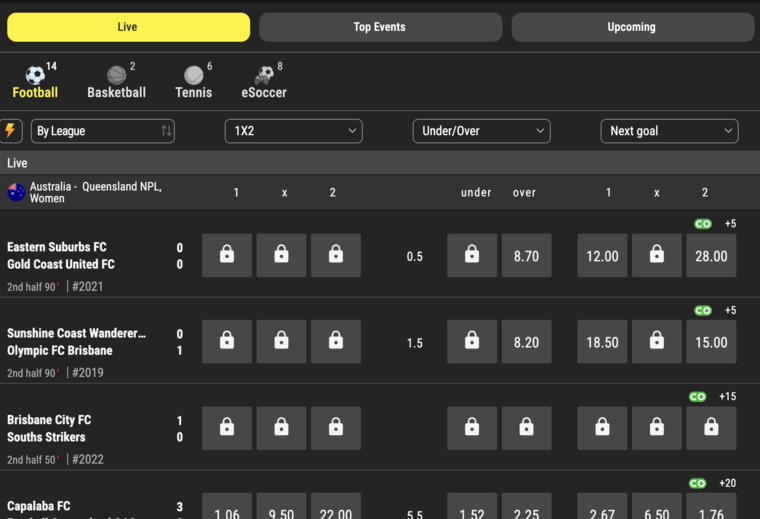
Task: Switch to the Upcoming tab
Action: click(x=633, y=27)
